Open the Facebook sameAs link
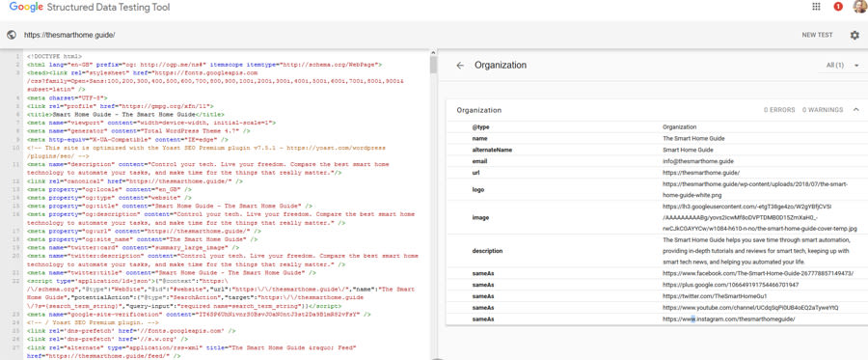Viewport: 868px width, 360px height. pos(757,273)
